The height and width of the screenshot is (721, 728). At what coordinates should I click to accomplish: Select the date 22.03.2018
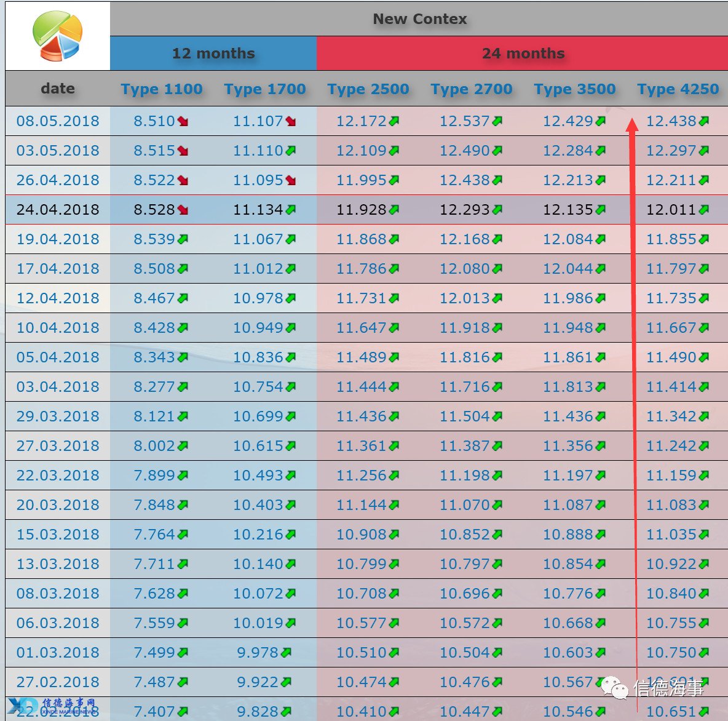coord(58,475)
